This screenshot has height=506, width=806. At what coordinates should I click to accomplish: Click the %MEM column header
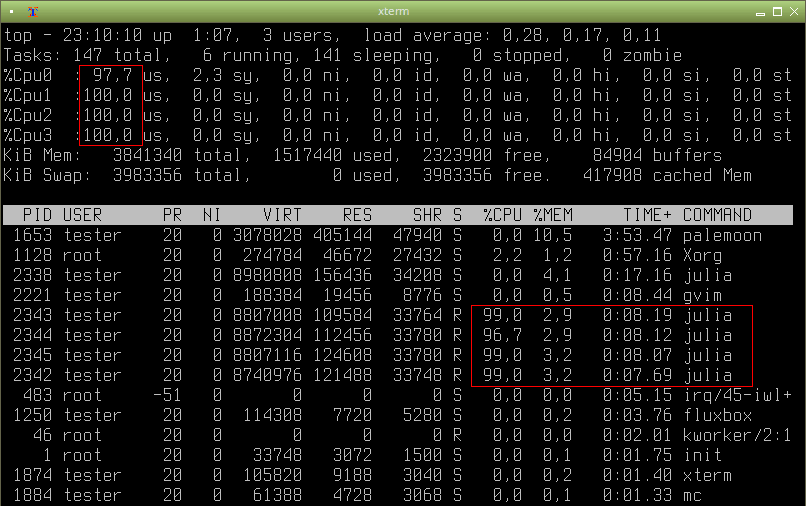[553, 215]
